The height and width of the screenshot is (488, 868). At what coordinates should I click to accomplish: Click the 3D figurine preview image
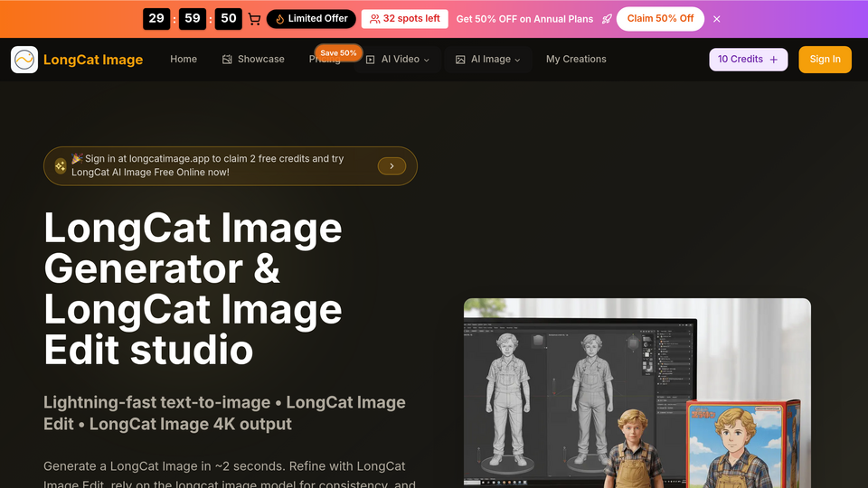[x=637, y=393]
